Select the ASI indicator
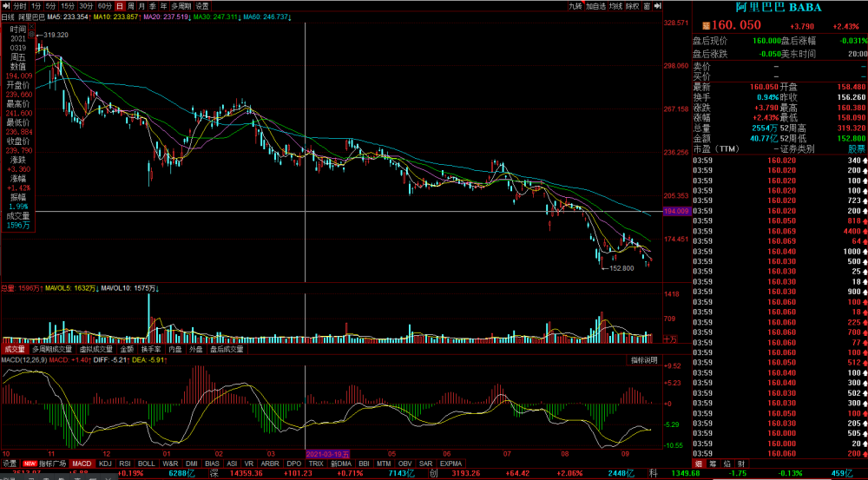Image resolution: width=868 pixels, height=480 pixels. pos(232,464)
